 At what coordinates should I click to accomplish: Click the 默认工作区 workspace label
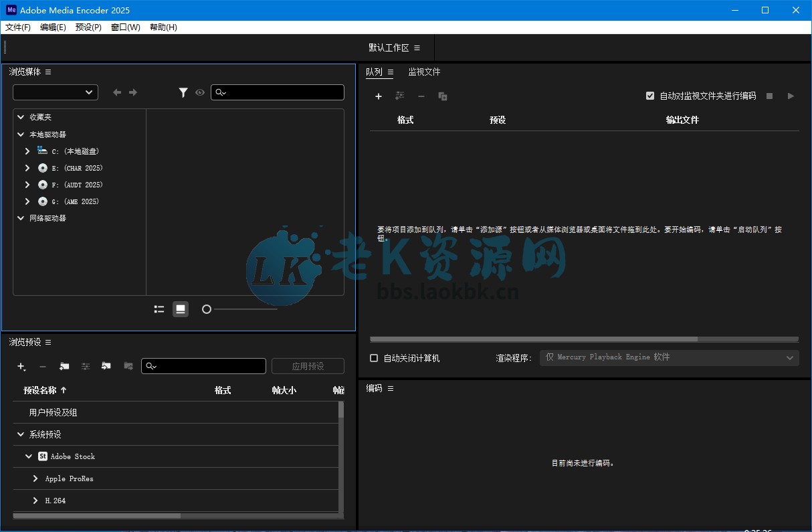click(x=389, y=48)
